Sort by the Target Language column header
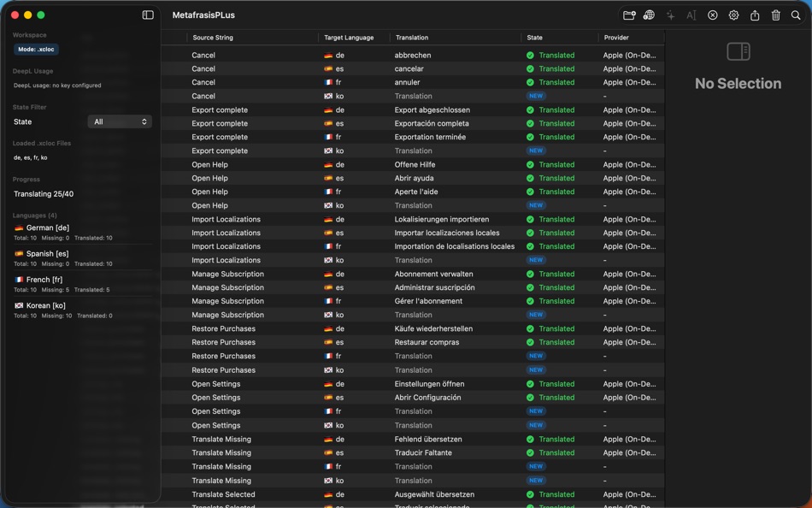This screenshot has height=508, width=812. pyautogui.click(x=349, y=38)
